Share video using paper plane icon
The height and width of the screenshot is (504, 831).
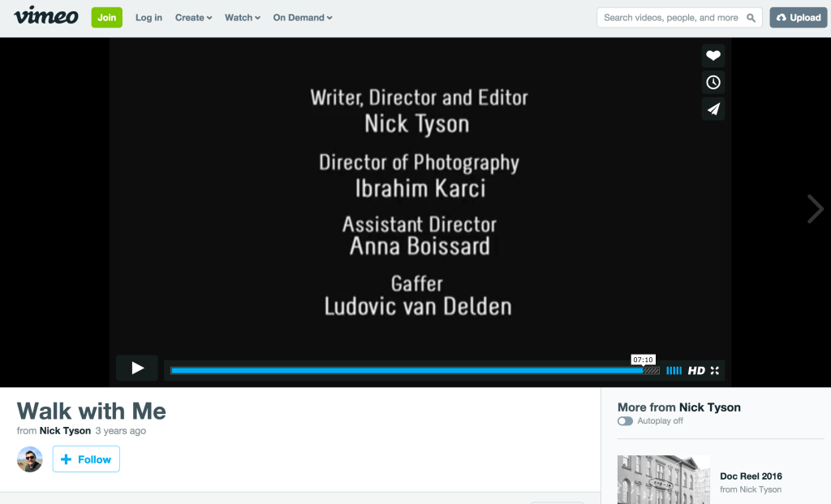click(713, 110)
